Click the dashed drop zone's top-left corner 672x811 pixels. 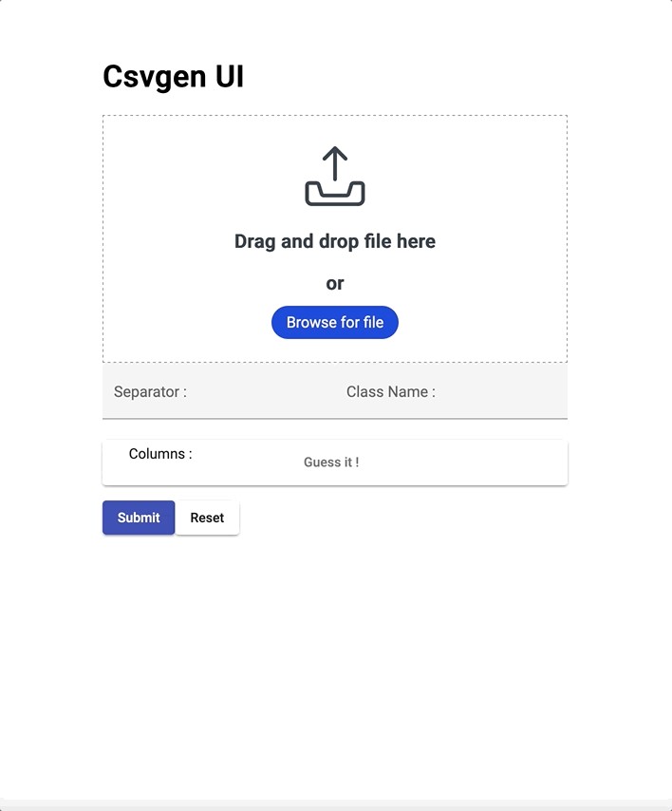click(104, 117)
